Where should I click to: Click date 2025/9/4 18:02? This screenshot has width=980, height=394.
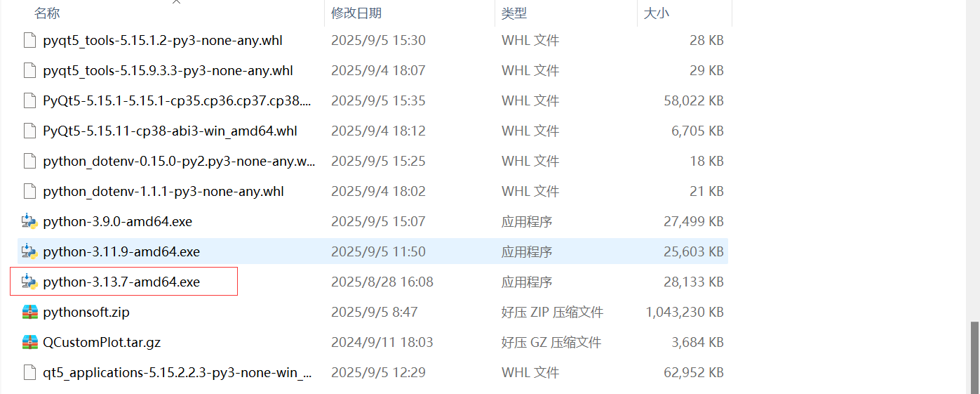pyautogui.click(x=378, y=191)
